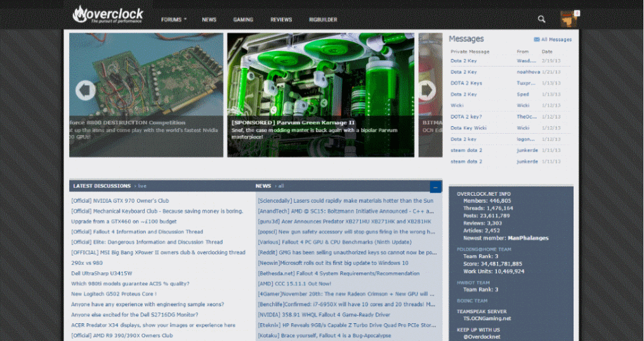View All Messages link
The height and width of the screenshot is (341, 644).
pos(556,40)
